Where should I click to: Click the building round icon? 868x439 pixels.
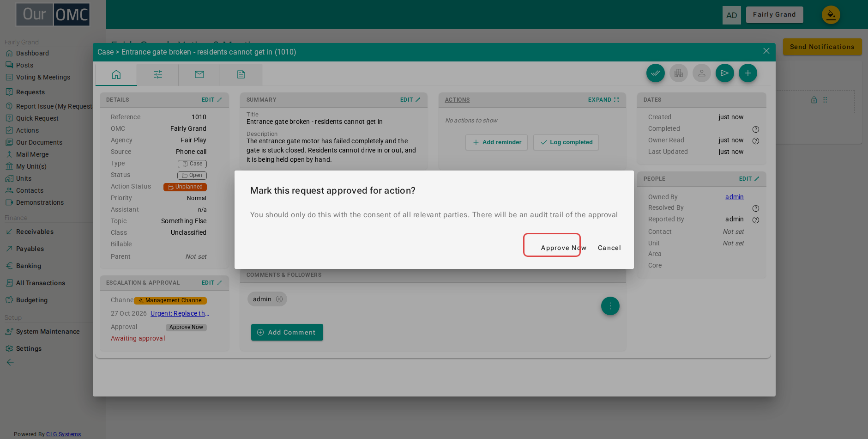679,73
